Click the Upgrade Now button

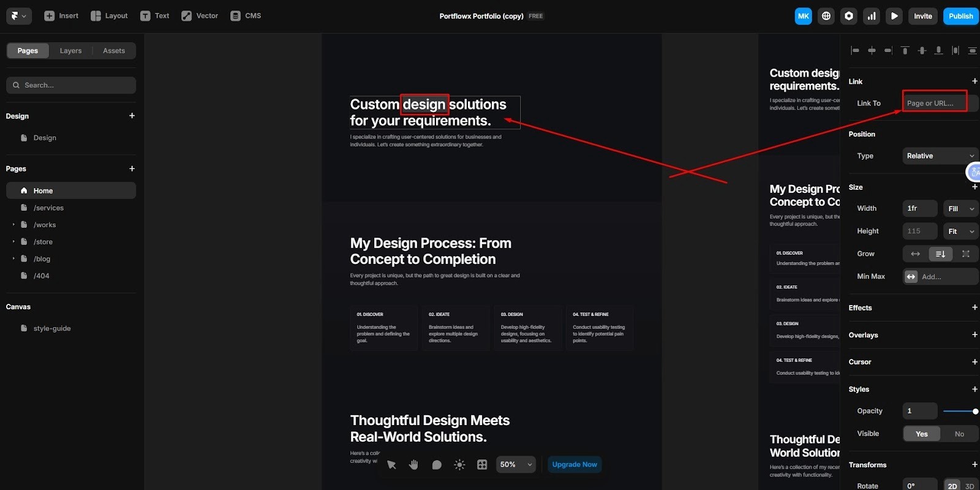575,465
